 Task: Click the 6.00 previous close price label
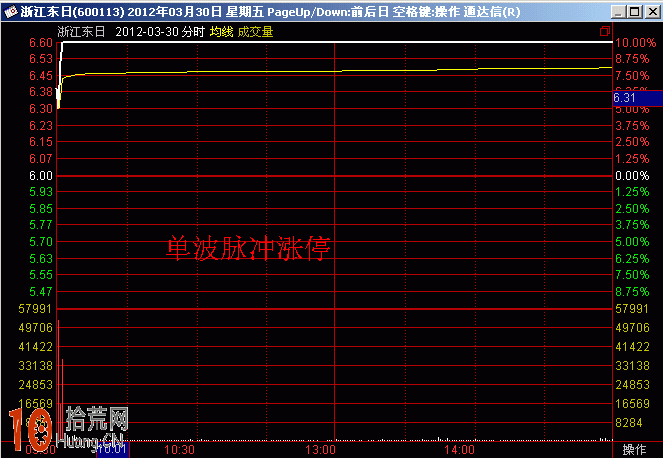[x=41, y=176]
